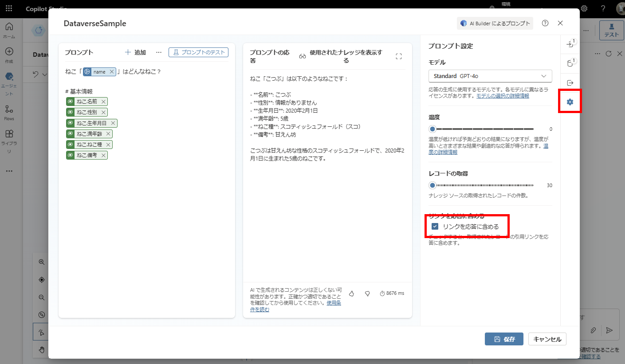The height and width of the screenshot is (364, 625).
Task: Open the エージェント section in the sidebar
Action: coord(9,79)
